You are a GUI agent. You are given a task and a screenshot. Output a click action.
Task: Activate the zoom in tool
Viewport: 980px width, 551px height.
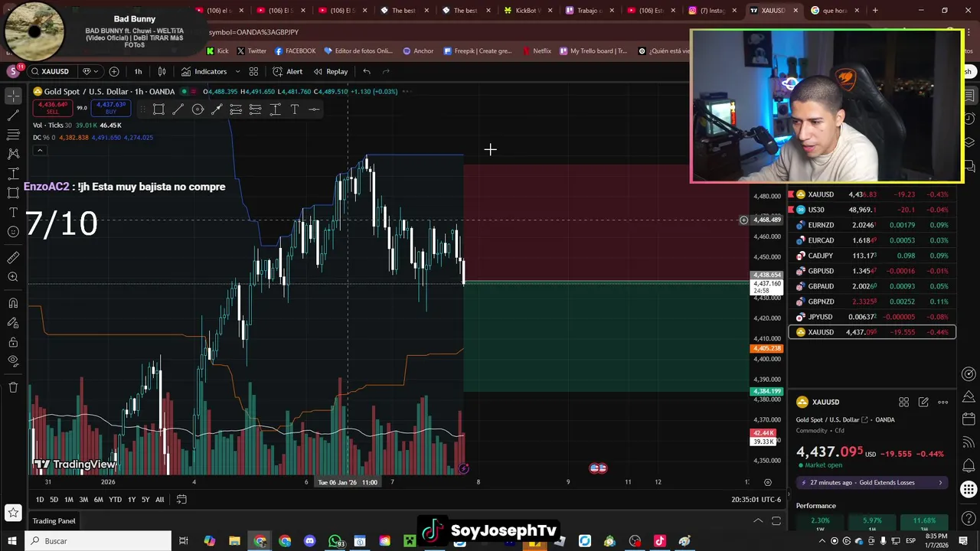coord(13,277)
